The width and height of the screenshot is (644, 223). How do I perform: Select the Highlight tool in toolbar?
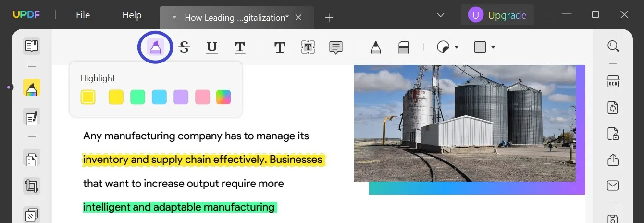tap(155, 47)
